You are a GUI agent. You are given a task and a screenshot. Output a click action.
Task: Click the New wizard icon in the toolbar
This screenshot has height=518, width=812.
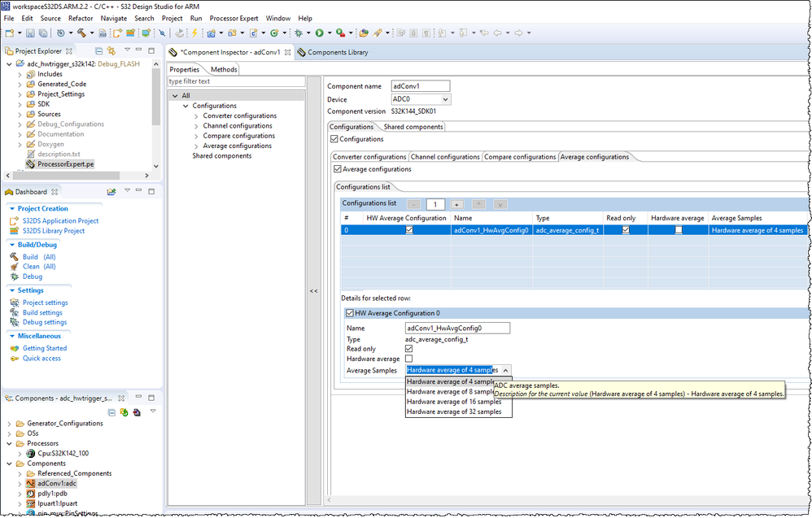[x=9, y=33]
